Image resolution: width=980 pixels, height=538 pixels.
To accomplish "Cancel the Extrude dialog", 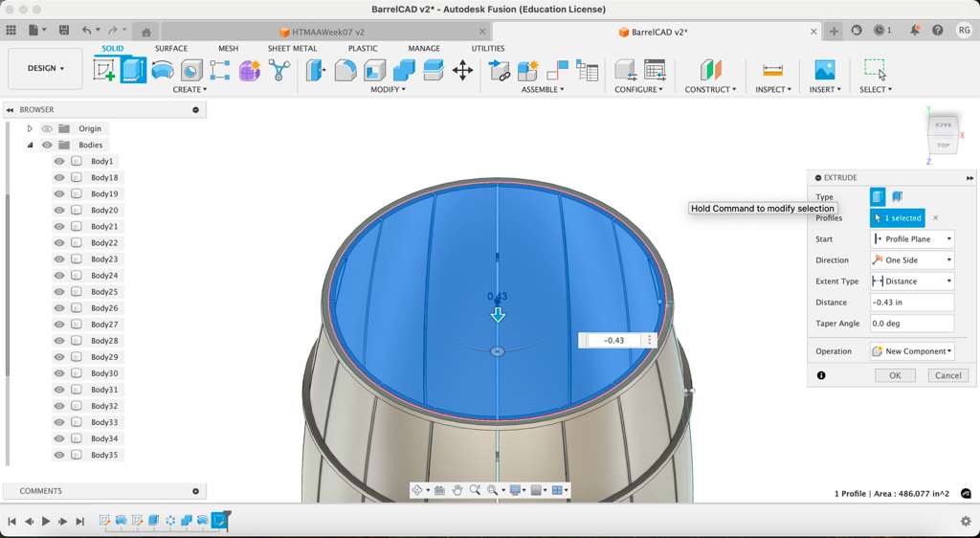I will (947, 375).
